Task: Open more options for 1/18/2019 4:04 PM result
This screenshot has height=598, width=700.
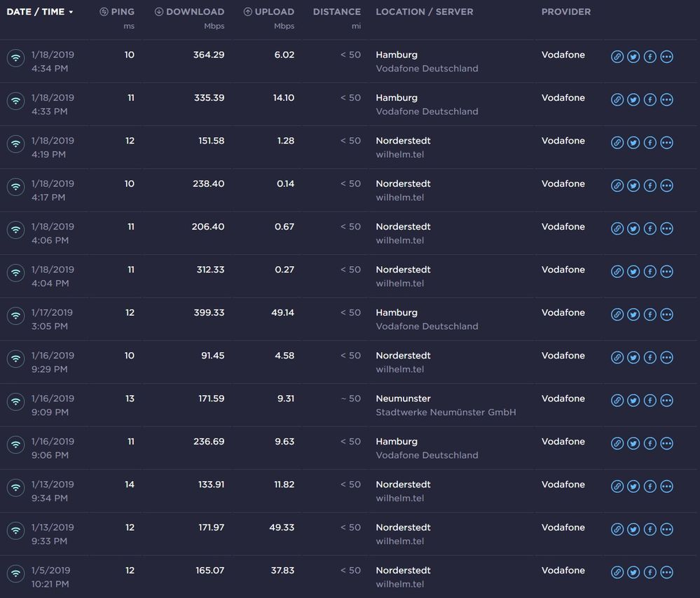Action: click(x=666, y=271)
